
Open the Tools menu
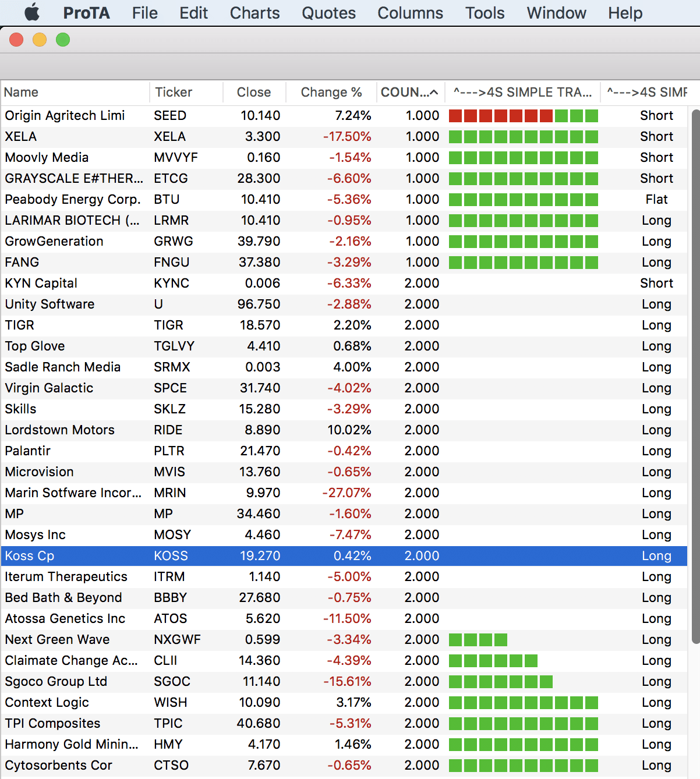point(485,13)
